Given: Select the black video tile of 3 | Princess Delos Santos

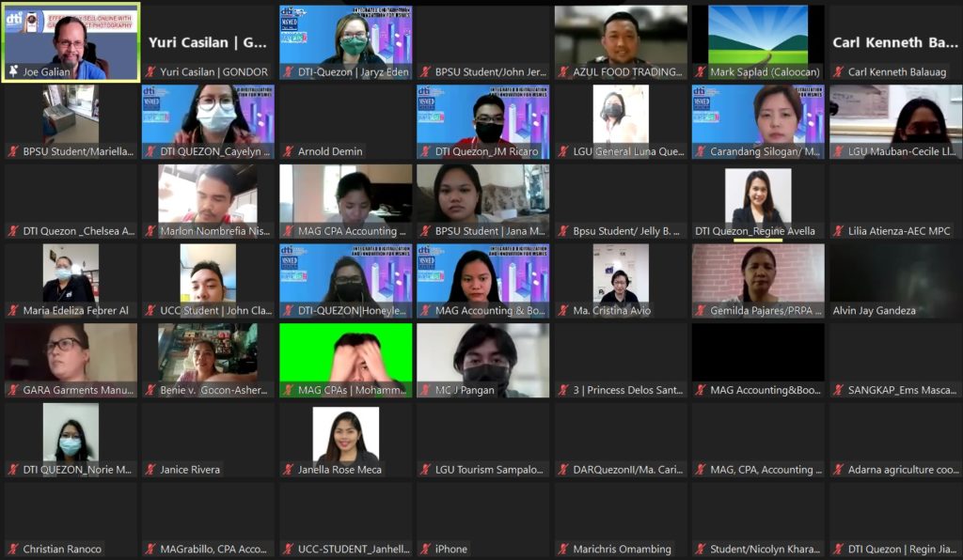Looking at the screenshot, I should (x=620, y=357).
